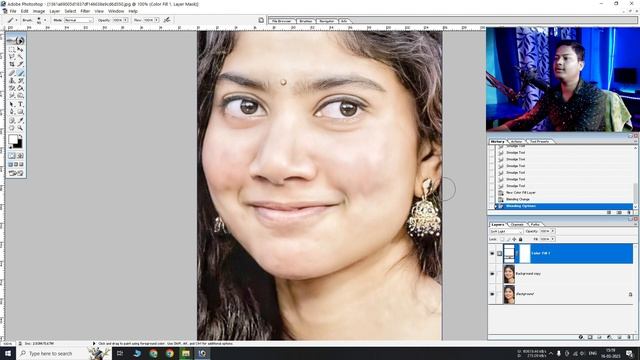
Task: Select the Eraser tool
Action: pos(12,88)
